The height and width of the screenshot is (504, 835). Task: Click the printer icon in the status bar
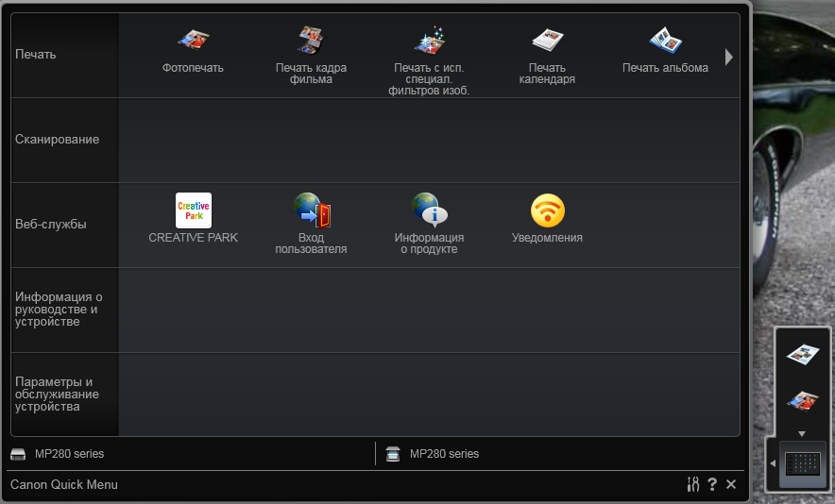18,454
